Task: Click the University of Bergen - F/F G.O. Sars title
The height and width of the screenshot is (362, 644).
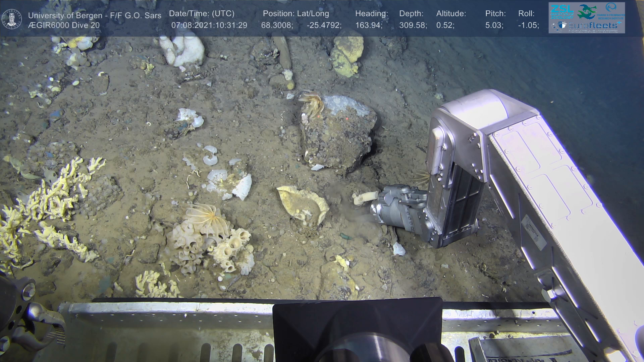Action: coord(95,15)
